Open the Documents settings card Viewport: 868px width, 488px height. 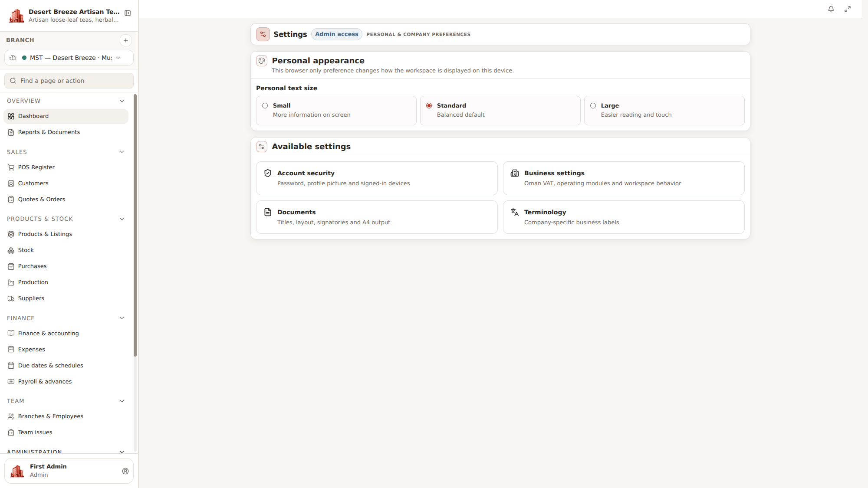tap(377, 217)
